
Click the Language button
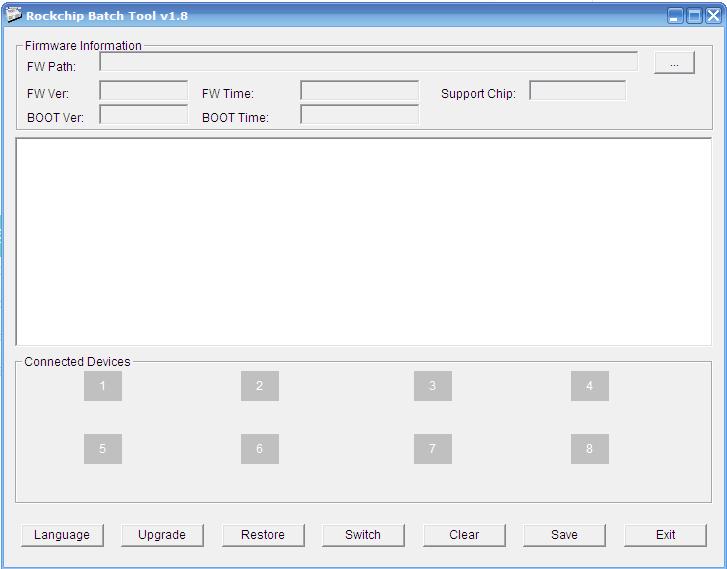pyautogui.click(x=62, y=535)
